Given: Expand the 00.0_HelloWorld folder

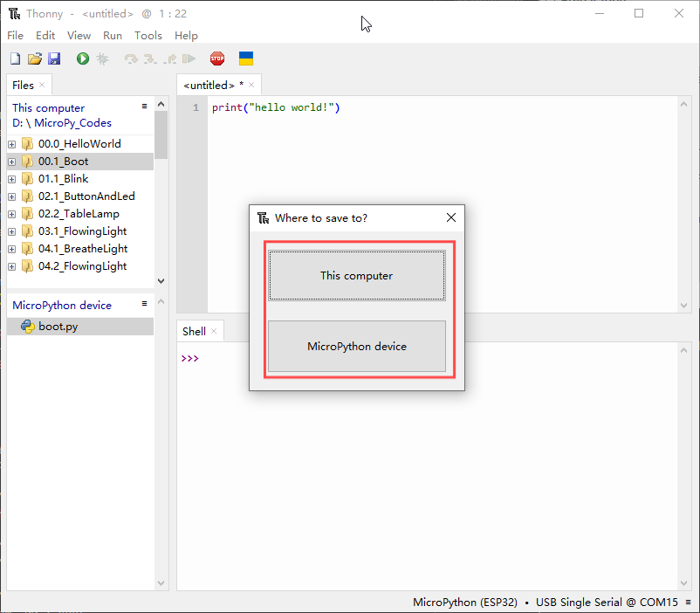Looking at the screenshot, I should click(12, 144).
